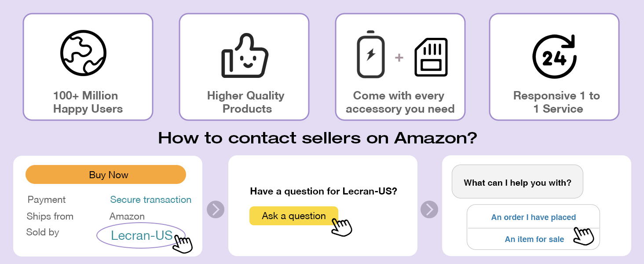Open the Lecran-US seller link
The height and width of the screenshot is (264, 644).
click(142, 235)
